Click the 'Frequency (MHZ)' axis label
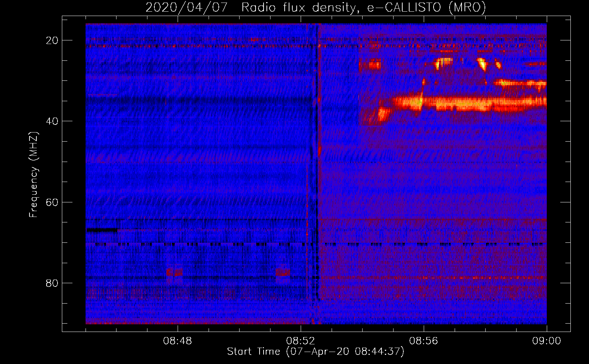589x364 pixels. [x=33, y=175]
